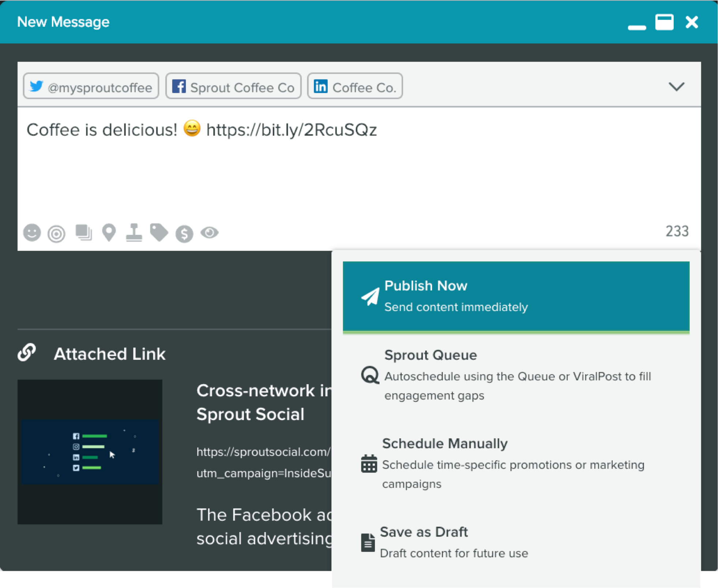
Task: Click the character count 233
Action: [x=677, y=231]
